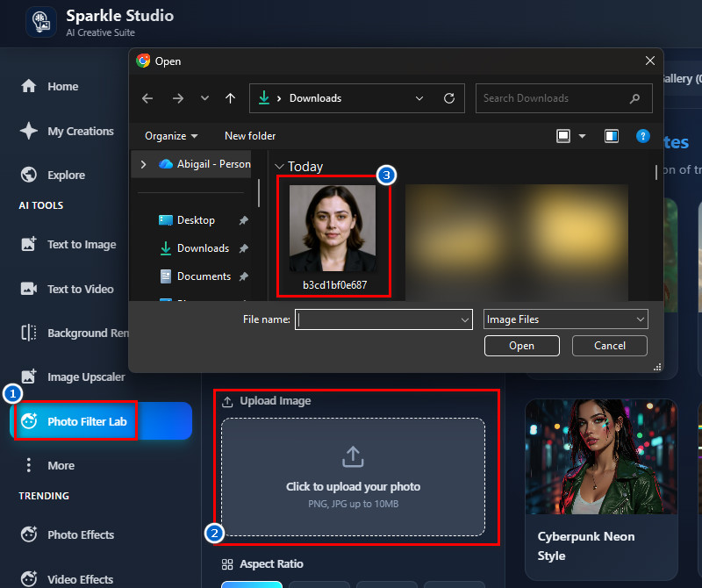Go to Explore in the sidebar
702x588 pixels.
pos(53,175)
